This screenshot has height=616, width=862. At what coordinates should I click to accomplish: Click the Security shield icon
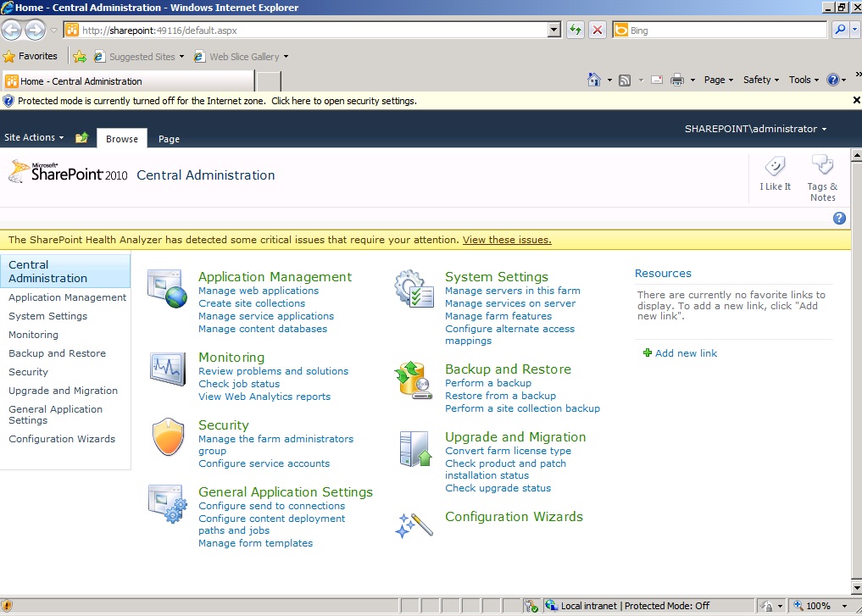coord(168,437)
